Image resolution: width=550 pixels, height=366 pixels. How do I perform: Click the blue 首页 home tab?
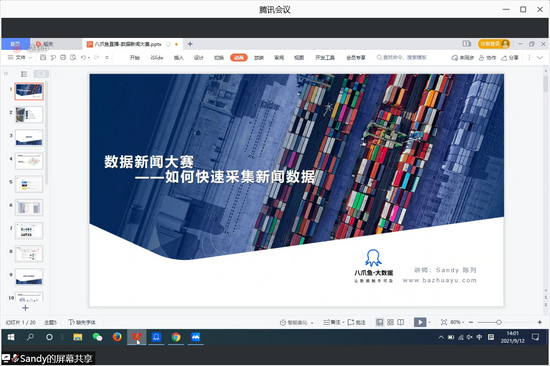(x=15, y=44)
